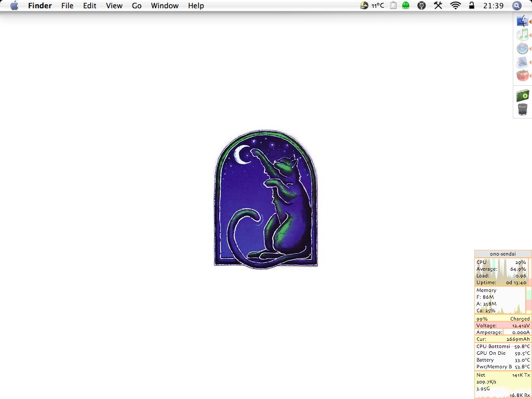
Task: Open Mail stamp icon in the dock
Action: click(x=523, y=62)
